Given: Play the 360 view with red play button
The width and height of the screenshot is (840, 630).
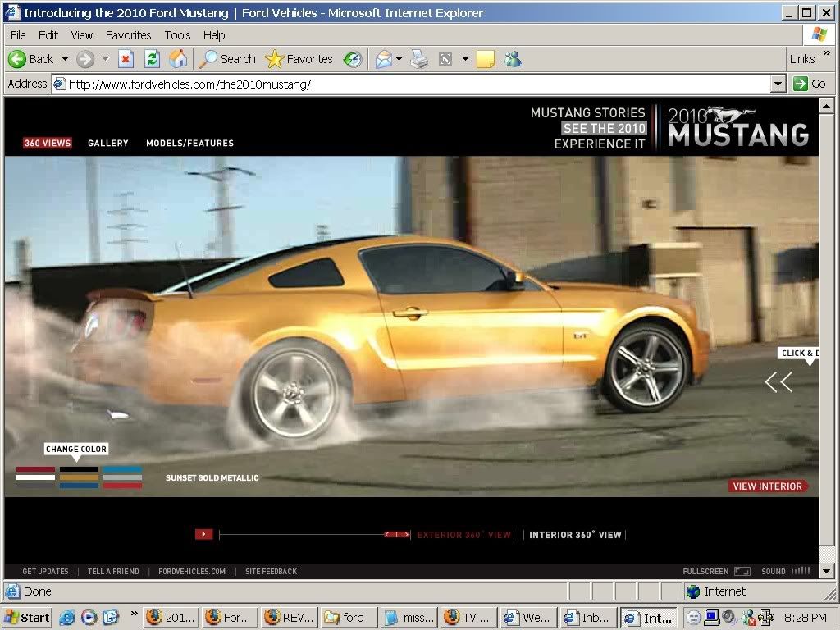Looking at the screenshot, I should coord(203,534).
